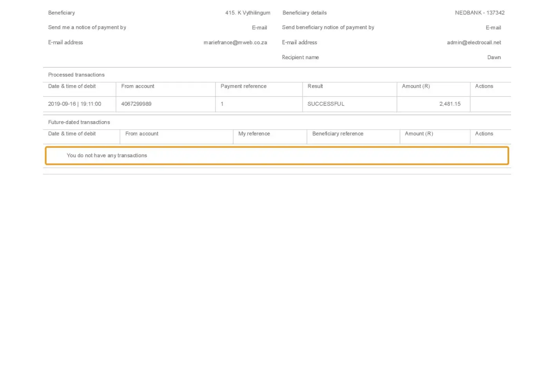
Task: Click the mariefrance@mweb.co.za email address
Action: pos(235,42)
